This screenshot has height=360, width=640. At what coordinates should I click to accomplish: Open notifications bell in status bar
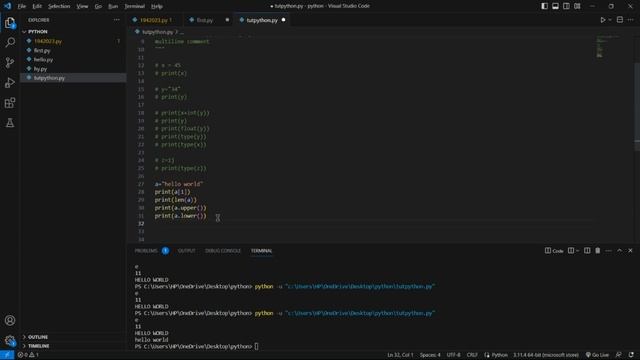coord(631,355)
